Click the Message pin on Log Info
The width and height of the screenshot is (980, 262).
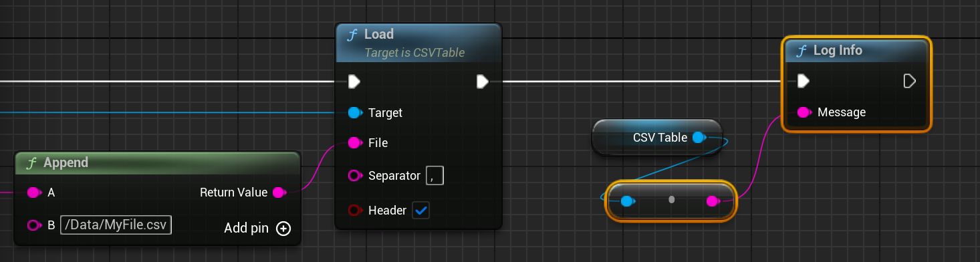coord(804,112)
